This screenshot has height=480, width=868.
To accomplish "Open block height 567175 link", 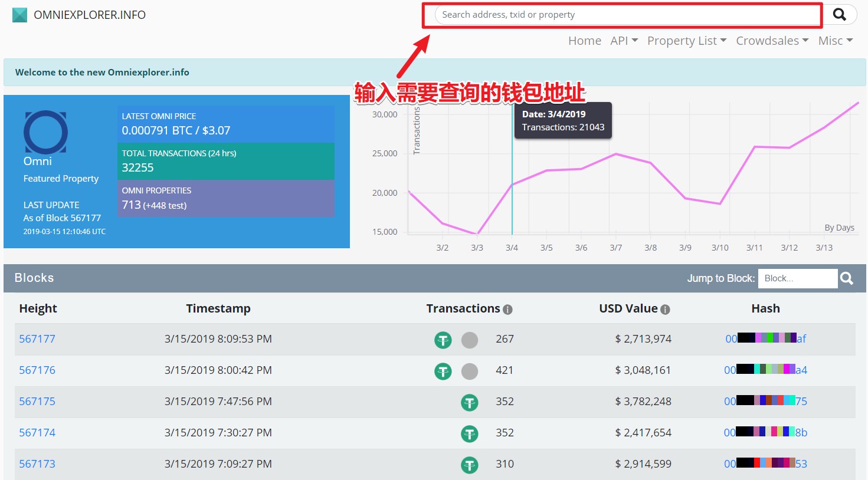I will (37, 402).
